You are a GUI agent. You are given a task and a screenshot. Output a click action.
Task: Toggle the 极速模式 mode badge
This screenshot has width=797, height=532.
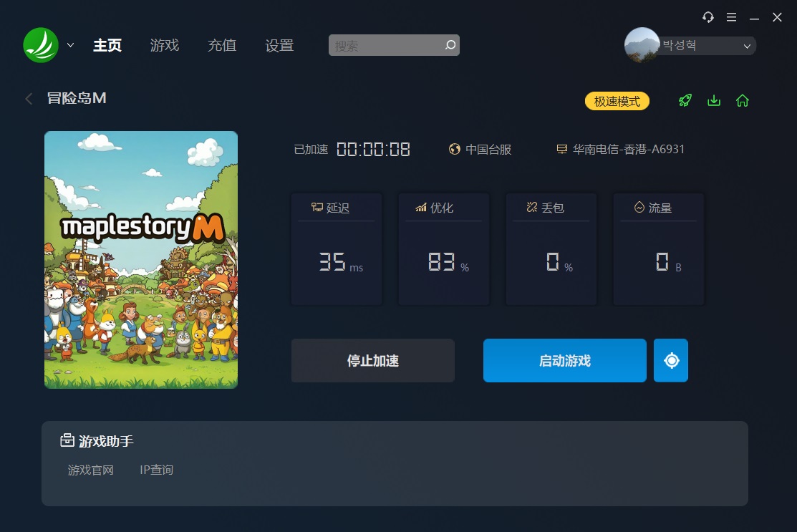(617, 101)
